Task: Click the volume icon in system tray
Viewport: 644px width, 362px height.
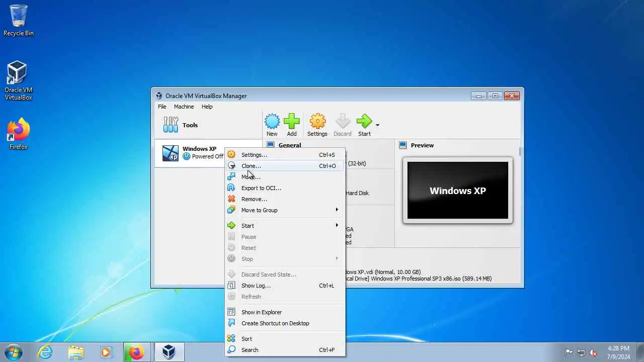Action: click(x=593, y=352)
